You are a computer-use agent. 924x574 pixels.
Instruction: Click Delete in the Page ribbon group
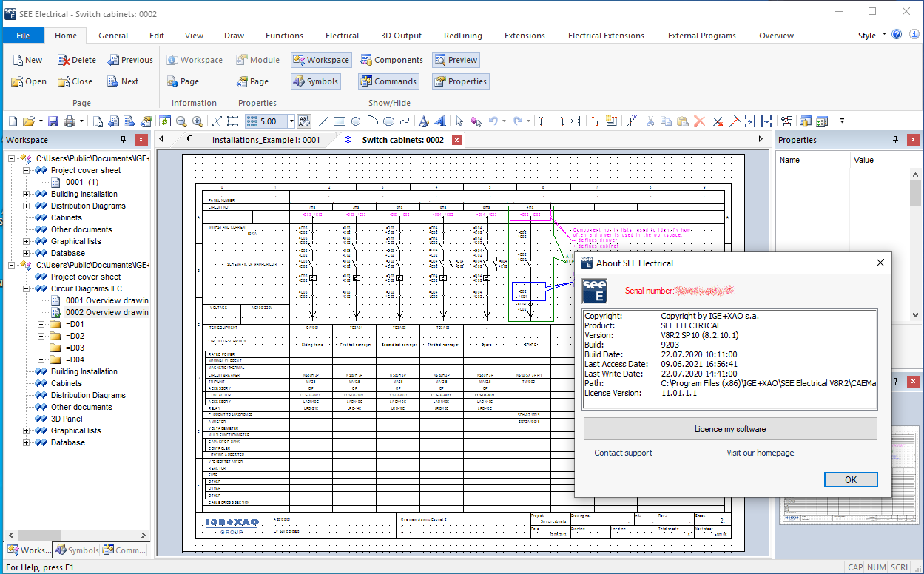(x=77, y=60)
